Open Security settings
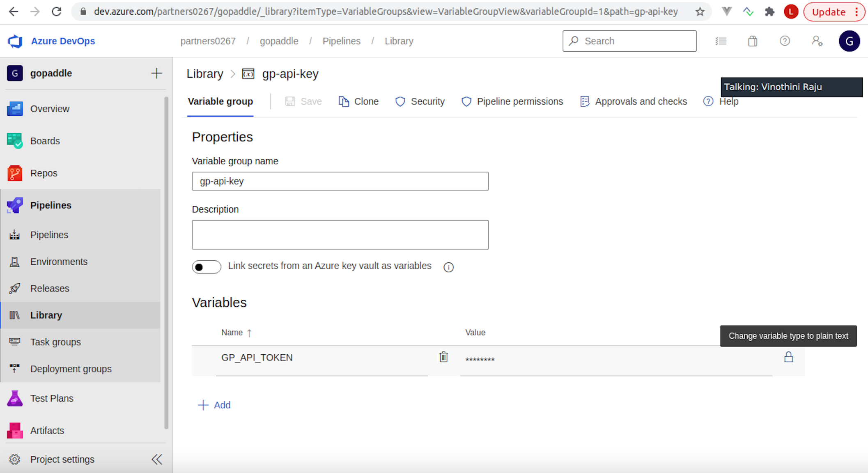The image size is (868, 473). (420, 101)
